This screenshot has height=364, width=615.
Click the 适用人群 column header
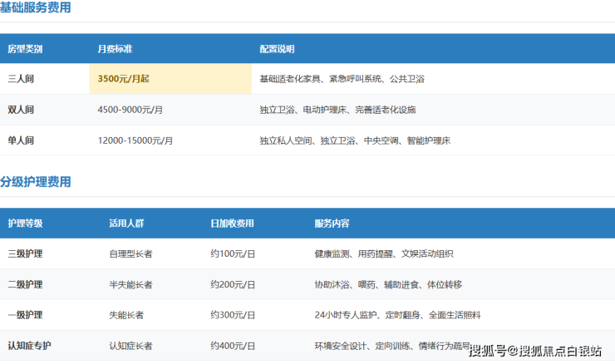pos(126,224)
